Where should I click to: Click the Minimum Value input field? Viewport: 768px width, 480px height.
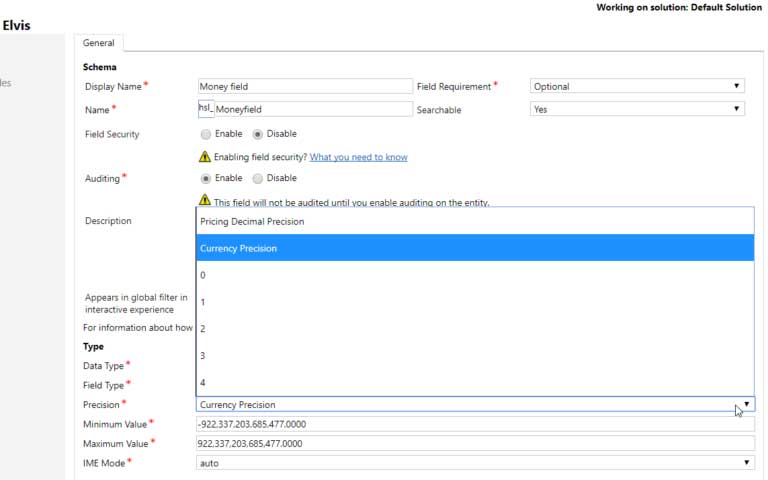[x=475, y=424]
